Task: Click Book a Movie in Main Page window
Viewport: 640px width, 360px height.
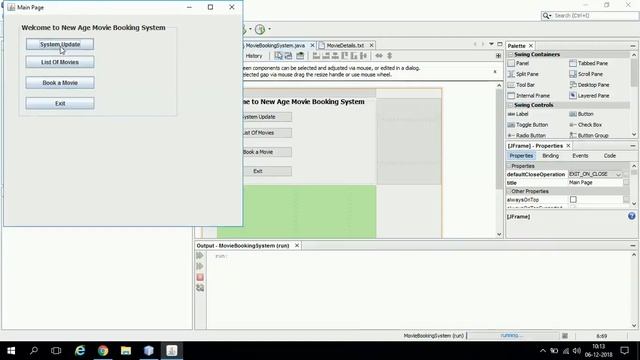Action: 60,82
